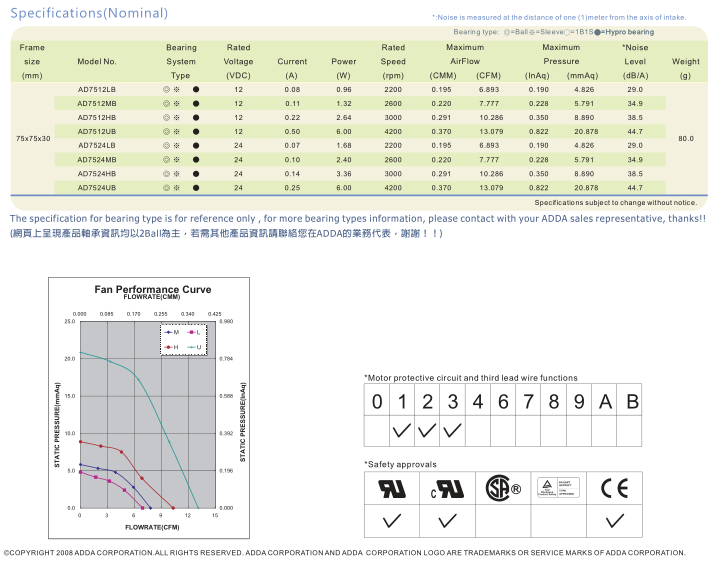Click model number AD7512UB
The width and height of the screenshot is (708, 561).
click(97, 131)
